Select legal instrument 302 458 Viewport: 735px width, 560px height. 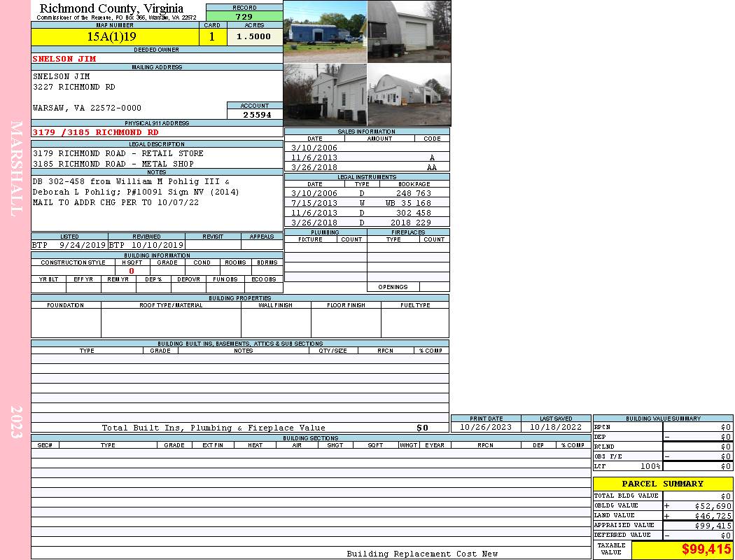click(x=414, y=213)
